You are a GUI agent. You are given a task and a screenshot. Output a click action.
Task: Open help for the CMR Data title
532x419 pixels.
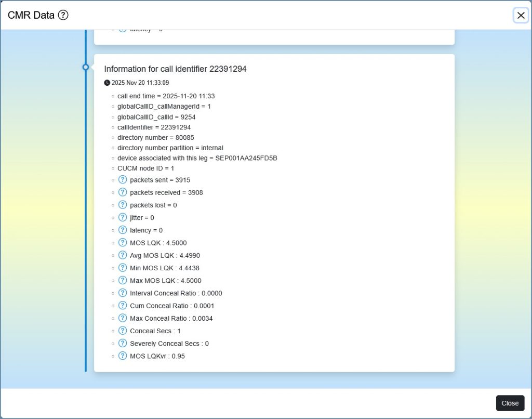pyautogui.click(x=63, y=15)
